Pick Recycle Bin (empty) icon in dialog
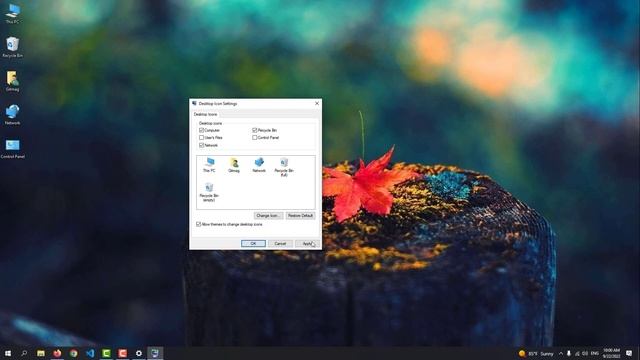Image resolution: width=640 pixels, height=360 pixels. 209,192
